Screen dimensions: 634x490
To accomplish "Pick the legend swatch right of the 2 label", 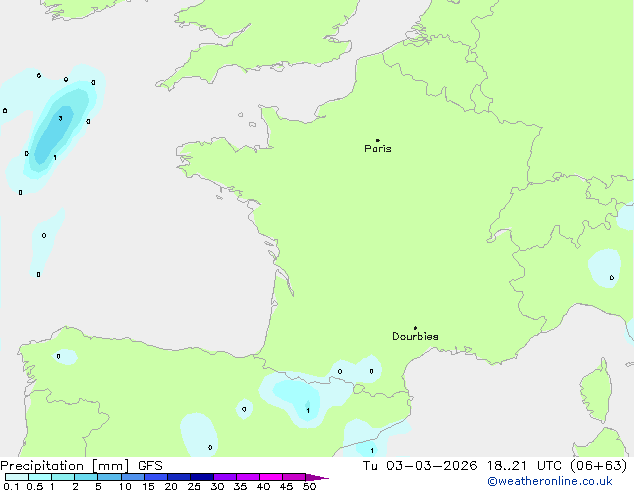I will [x=86, y=477].
